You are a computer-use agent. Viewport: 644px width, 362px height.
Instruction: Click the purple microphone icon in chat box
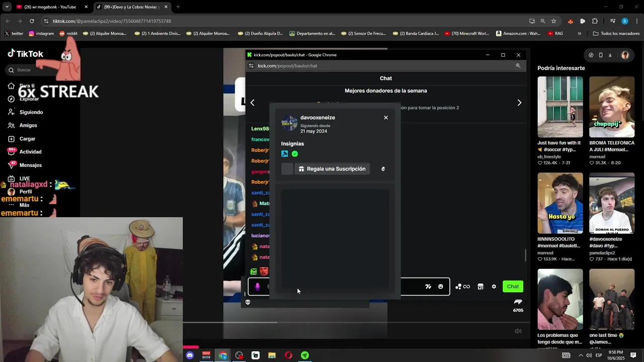click(258, 287)
